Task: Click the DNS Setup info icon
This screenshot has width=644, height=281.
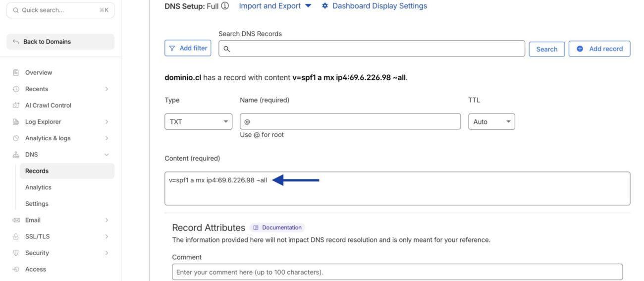Action: click(225, 6)
